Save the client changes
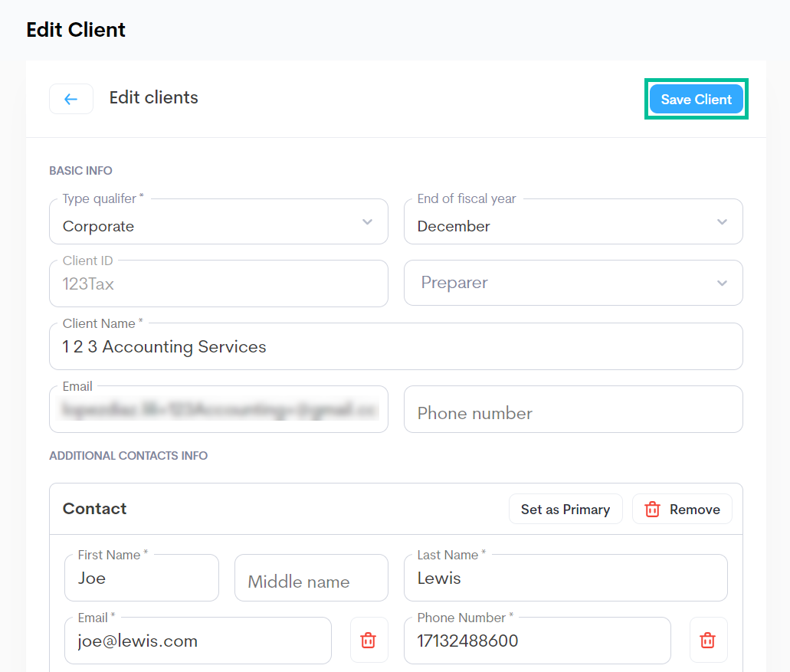This screenshot has height=672, width=790. tap(696, 100)
